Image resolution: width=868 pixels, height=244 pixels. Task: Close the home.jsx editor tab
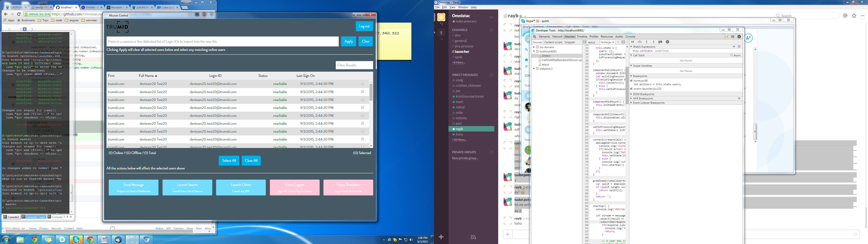click(613, 42)
